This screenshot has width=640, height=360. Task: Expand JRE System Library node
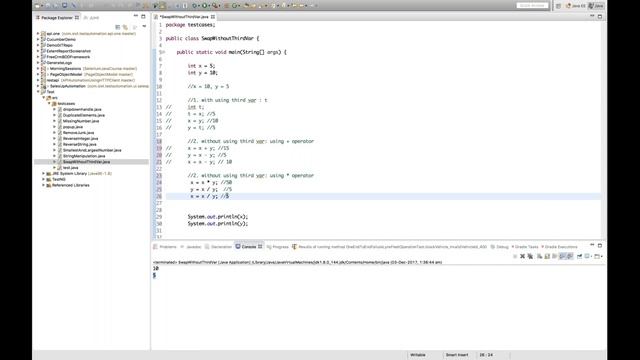click(x=44, y=173)
